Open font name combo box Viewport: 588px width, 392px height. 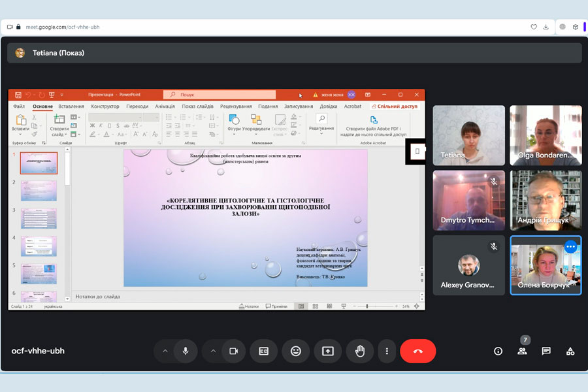tap(115, 117)
